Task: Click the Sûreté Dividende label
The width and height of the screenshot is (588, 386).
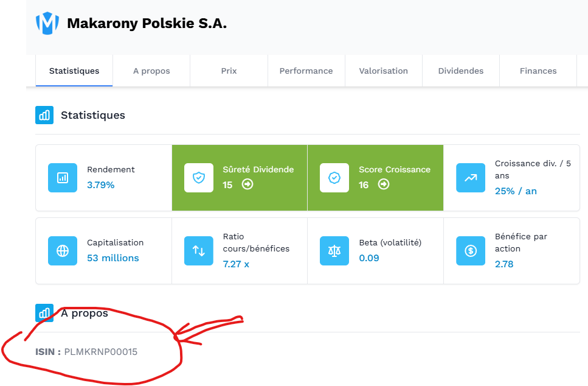Action: pos(258,169)
